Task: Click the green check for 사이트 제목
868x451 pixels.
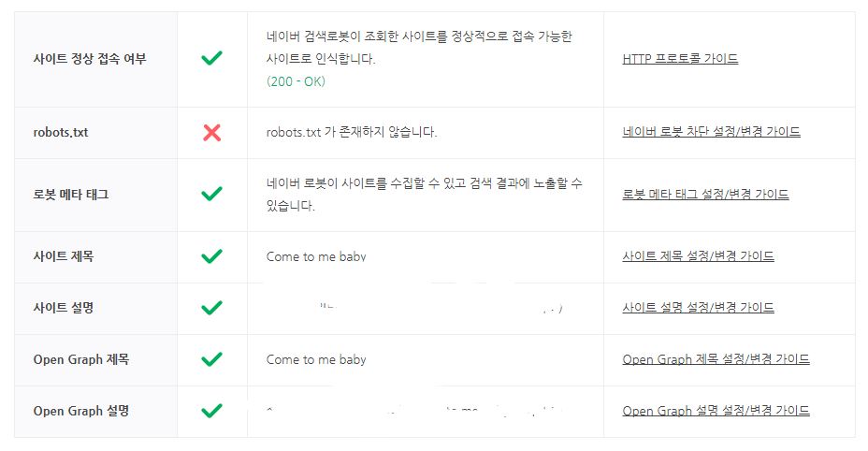Action: click(212, 255)
